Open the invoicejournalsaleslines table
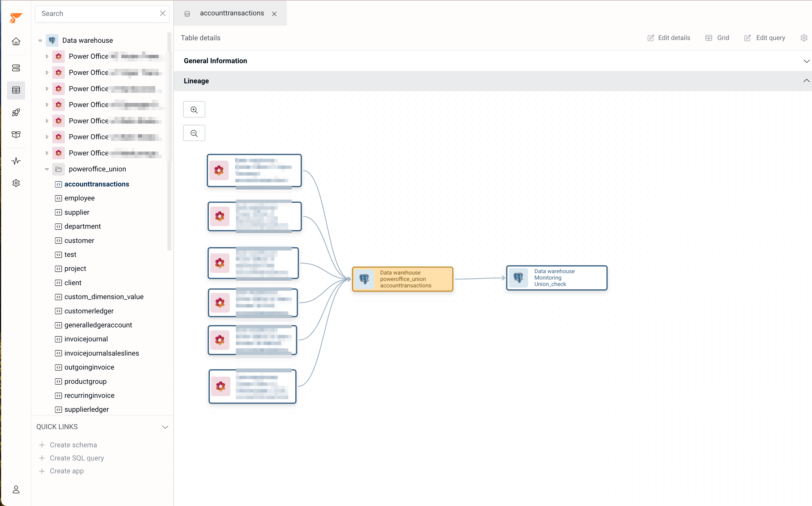 102,353
